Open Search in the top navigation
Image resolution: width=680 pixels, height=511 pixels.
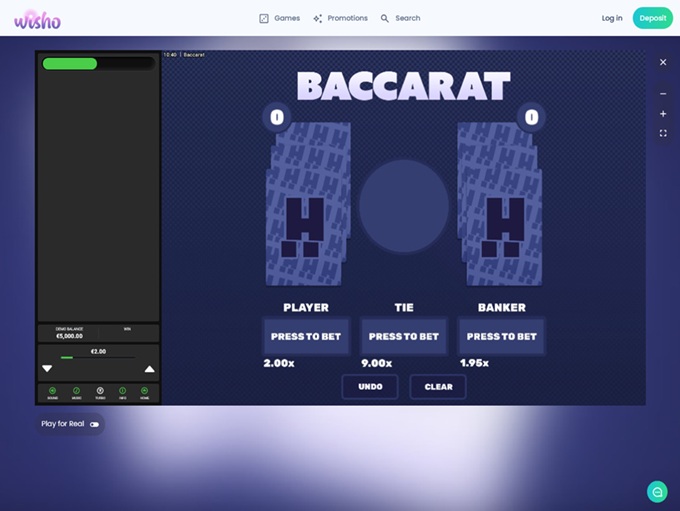[x=400, y=18]
